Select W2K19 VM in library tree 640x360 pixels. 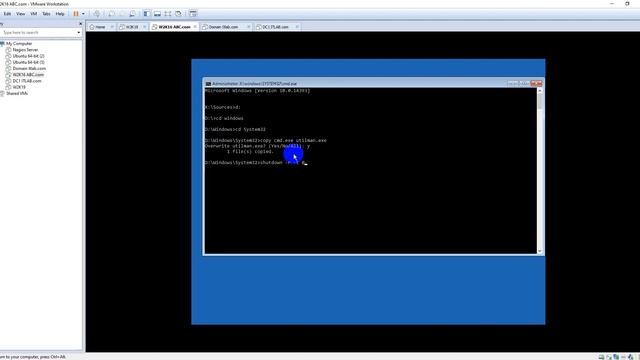pos(19,87)
